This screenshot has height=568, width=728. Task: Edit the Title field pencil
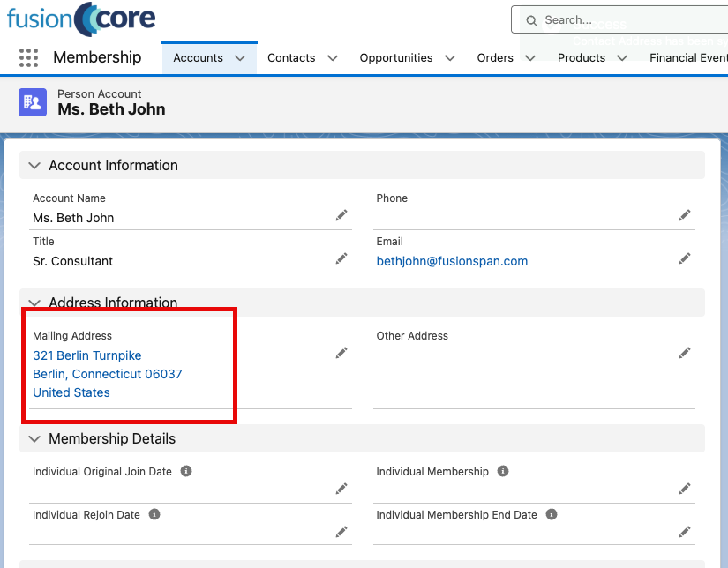pyautogui.click(x=341, y=258)
